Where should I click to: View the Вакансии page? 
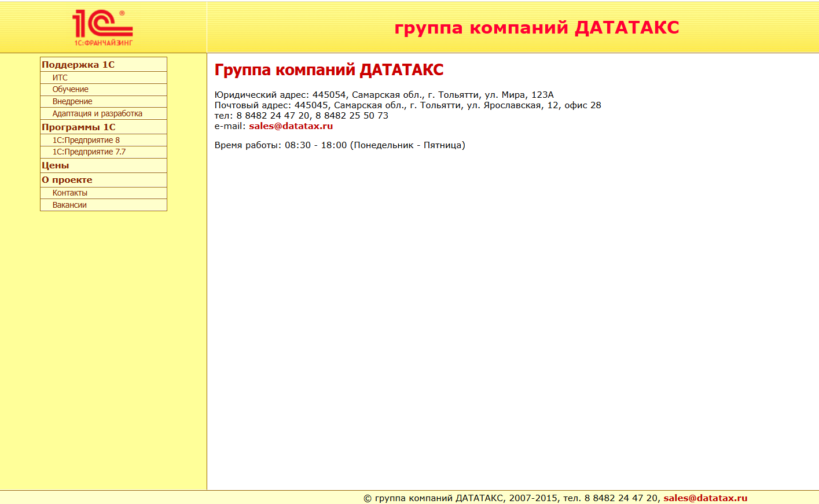click(x=69, y=205)
